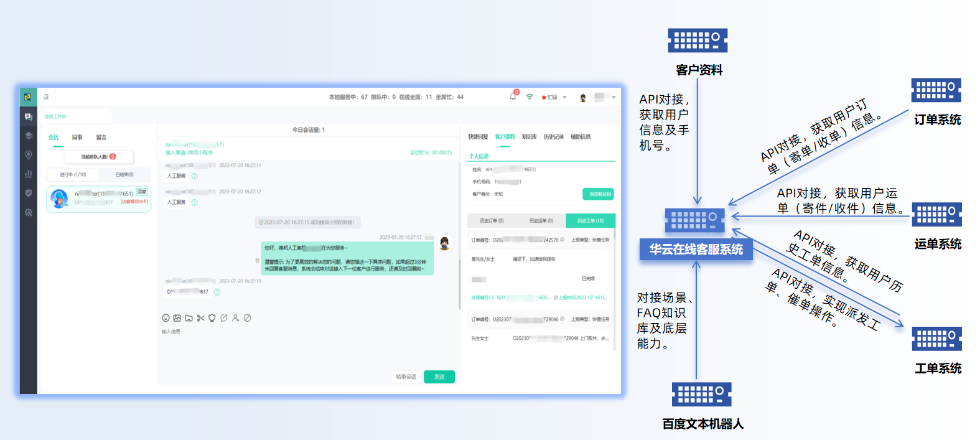The height and width of the screenshot is (440, 980).
Task: Click the transfer session icon
Action: pos(224,318)
